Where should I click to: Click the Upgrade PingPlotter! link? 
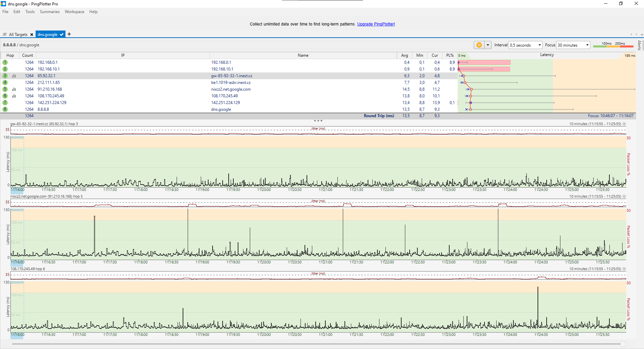pos(376,24)
